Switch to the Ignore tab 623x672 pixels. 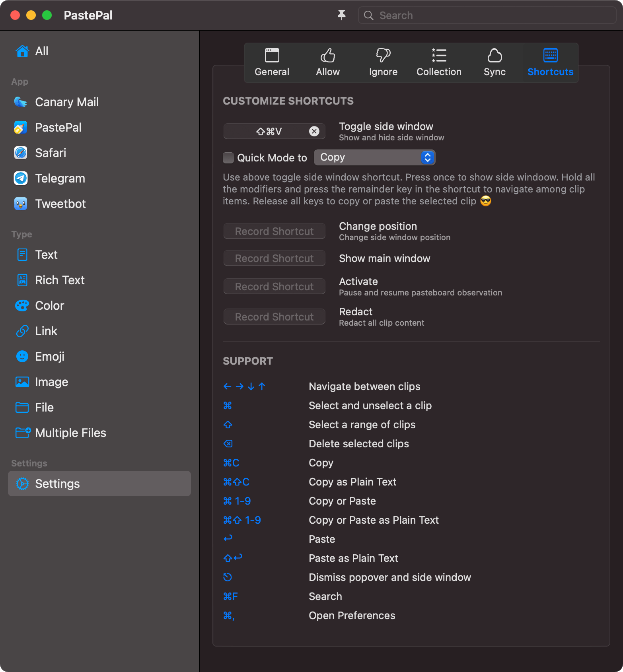click(384, 63)
